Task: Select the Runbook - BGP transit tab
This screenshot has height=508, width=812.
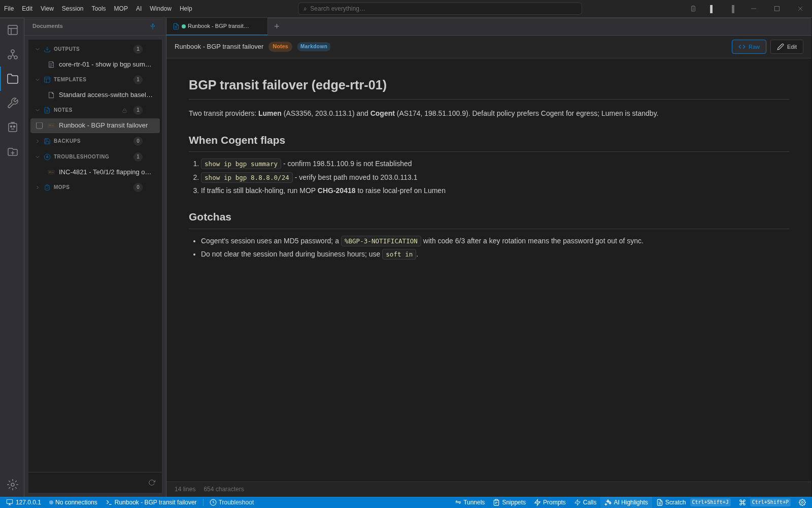Action: [x=217, y=26]
